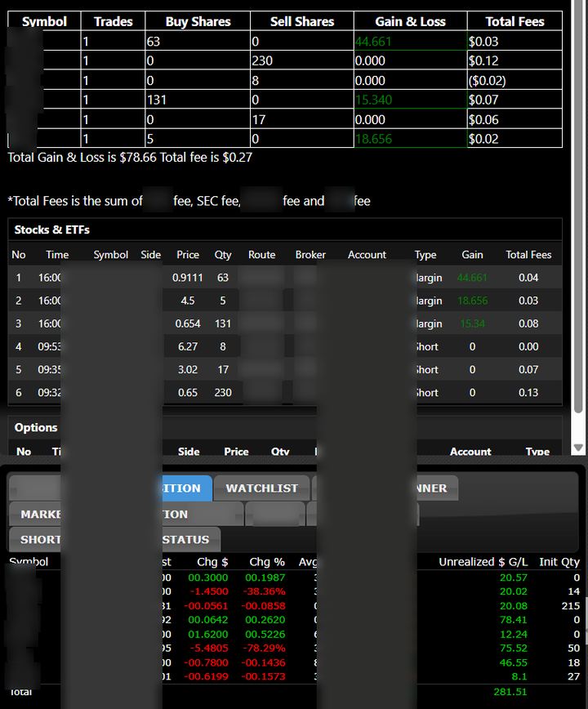Click the ($0.02) total fees cell
The width and height of the screenshot is (588, 709).
tap(514, 81)
